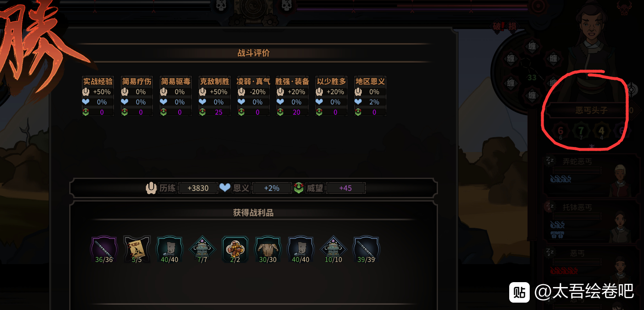
Task: Click the green 威望 prestige icon
Action: [299, 188]
